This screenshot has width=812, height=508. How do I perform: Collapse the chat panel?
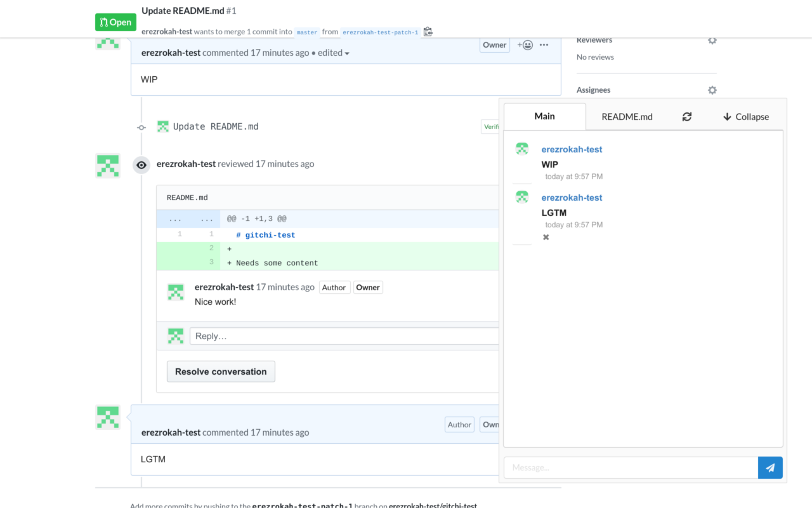pos(746,117)
